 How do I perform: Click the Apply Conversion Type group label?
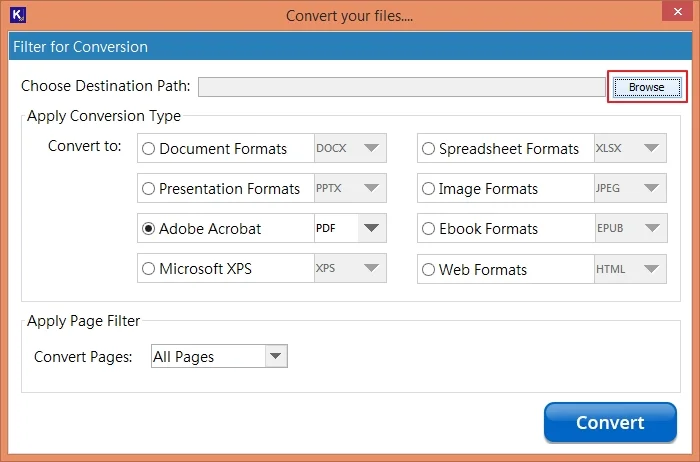[104, 116]
